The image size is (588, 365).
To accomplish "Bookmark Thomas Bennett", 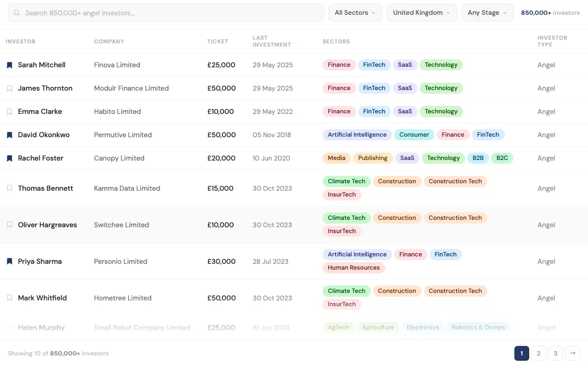I will pyautogui.click(x=10, y=188).
